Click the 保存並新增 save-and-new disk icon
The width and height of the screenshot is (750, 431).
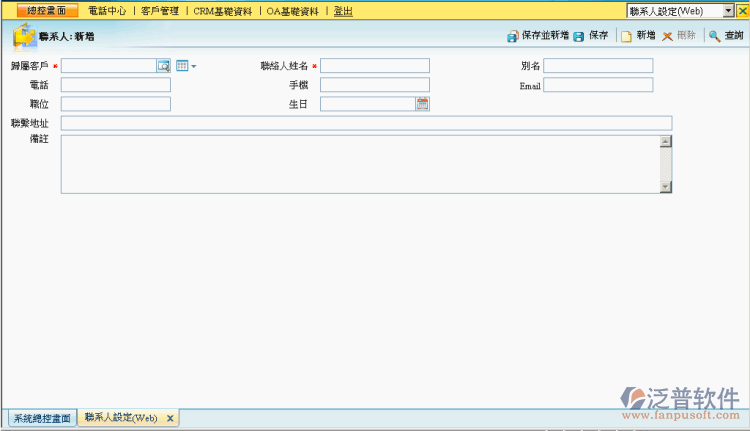512,36
